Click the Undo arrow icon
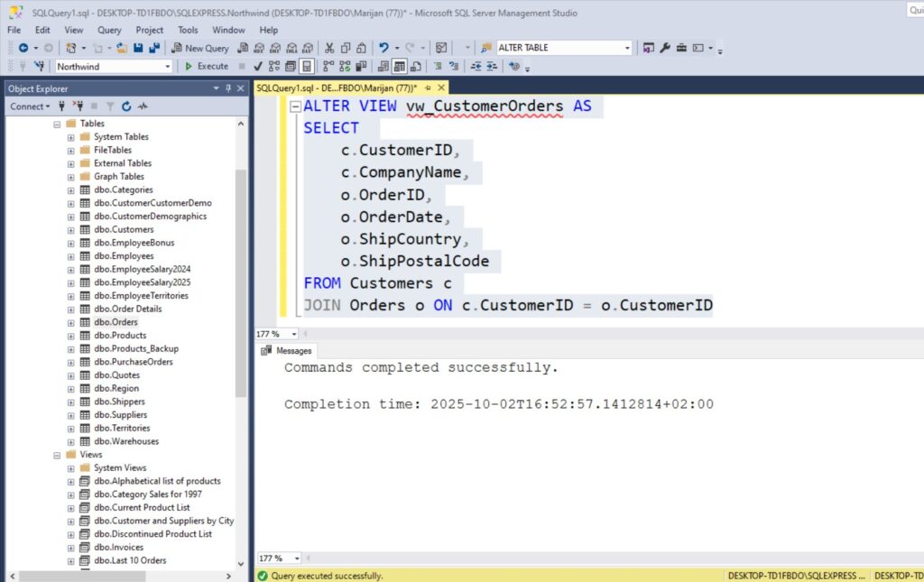The height and width of the screenshot is (582, 924). (x=383, y=48)
